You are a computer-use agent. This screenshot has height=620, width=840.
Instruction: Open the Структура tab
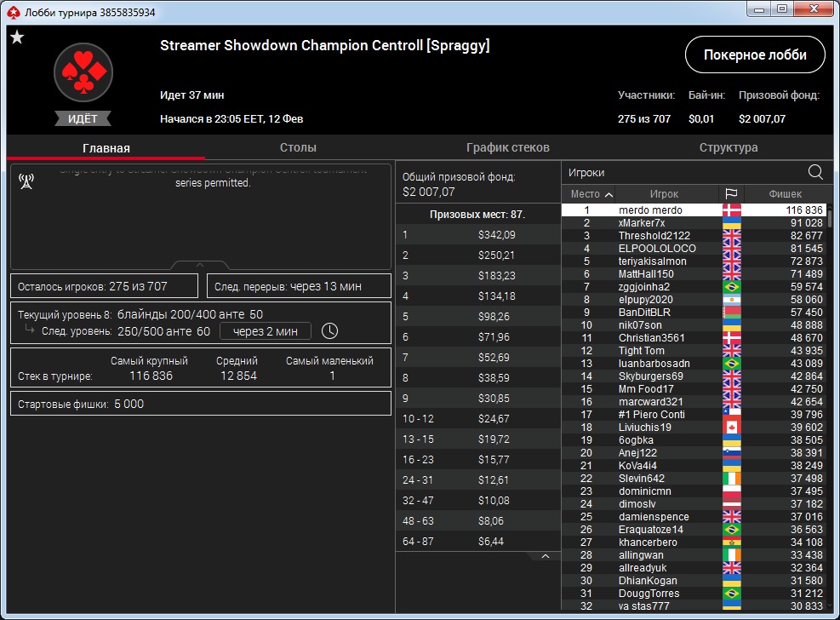(x=728, y=147)
